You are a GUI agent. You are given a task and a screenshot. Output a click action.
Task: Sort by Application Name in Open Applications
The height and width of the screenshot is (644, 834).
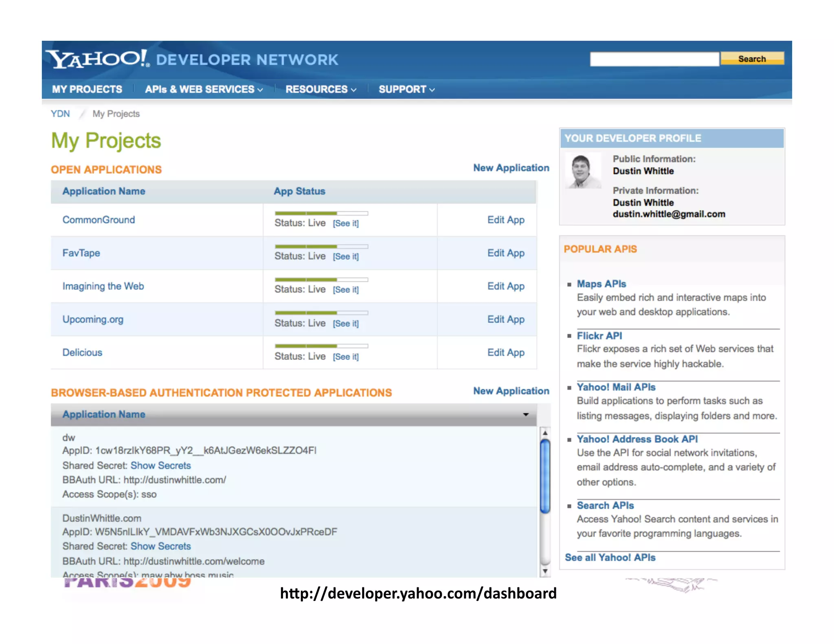click(103, 191)
